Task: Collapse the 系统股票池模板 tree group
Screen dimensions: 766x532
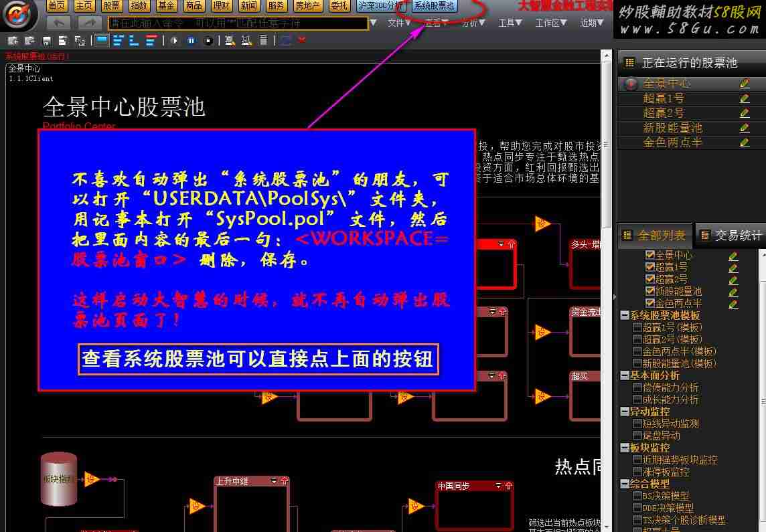Action: click(624, 315)
